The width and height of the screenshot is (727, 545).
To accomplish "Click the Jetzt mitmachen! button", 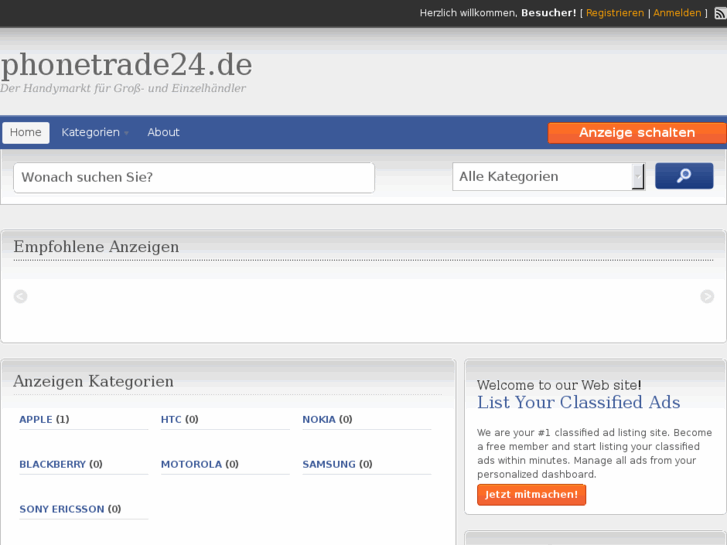I will 531,494.
